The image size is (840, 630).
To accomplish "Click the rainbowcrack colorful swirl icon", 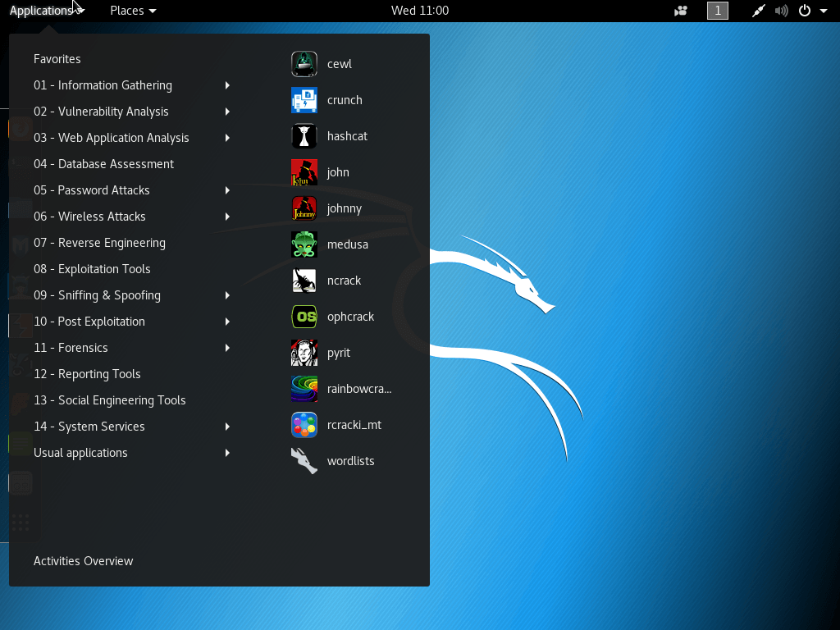I will [304, 389].
